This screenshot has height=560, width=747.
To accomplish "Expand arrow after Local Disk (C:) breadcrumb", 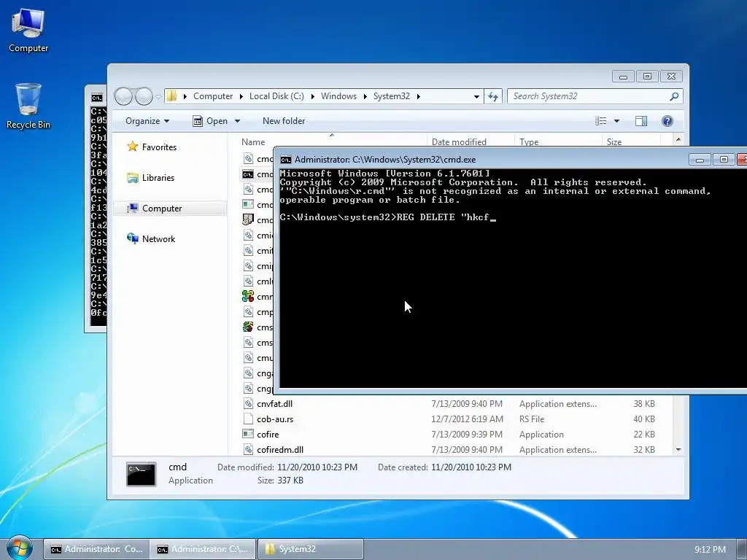I will coord(312,96).
